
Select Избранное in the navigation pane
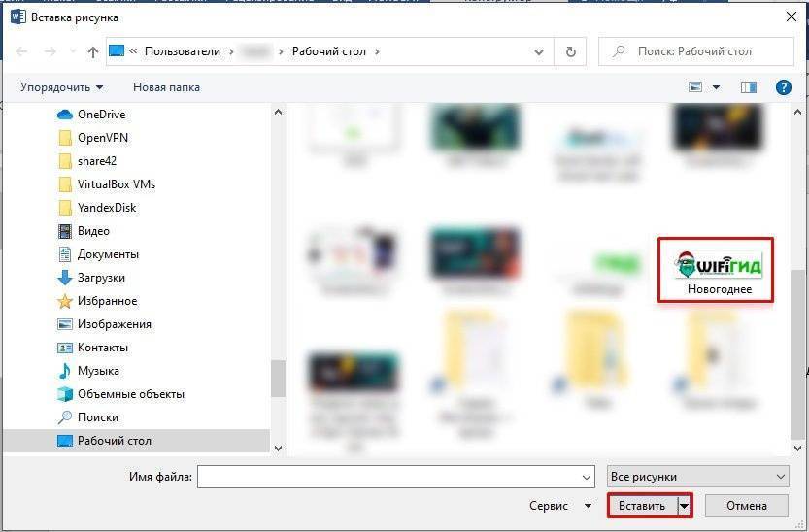pos(97,301)
